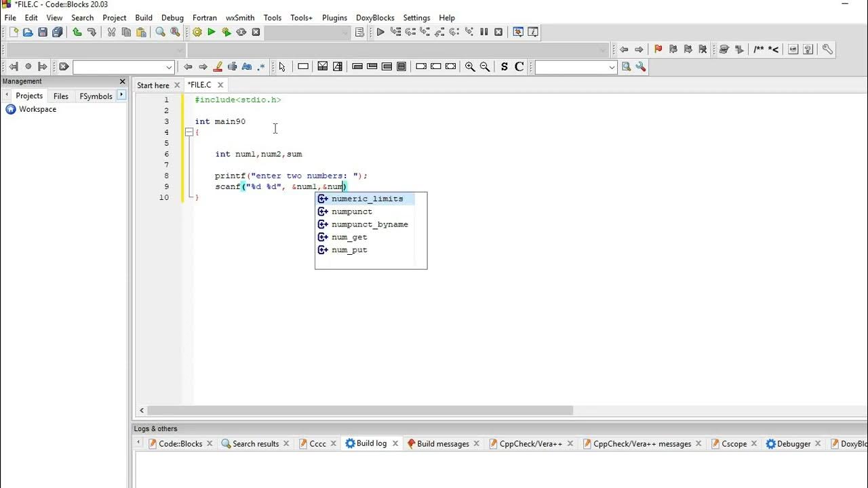This screenshot has height=488, width=868.
Task: Choose the num_put suggestion
Action: 349,250
